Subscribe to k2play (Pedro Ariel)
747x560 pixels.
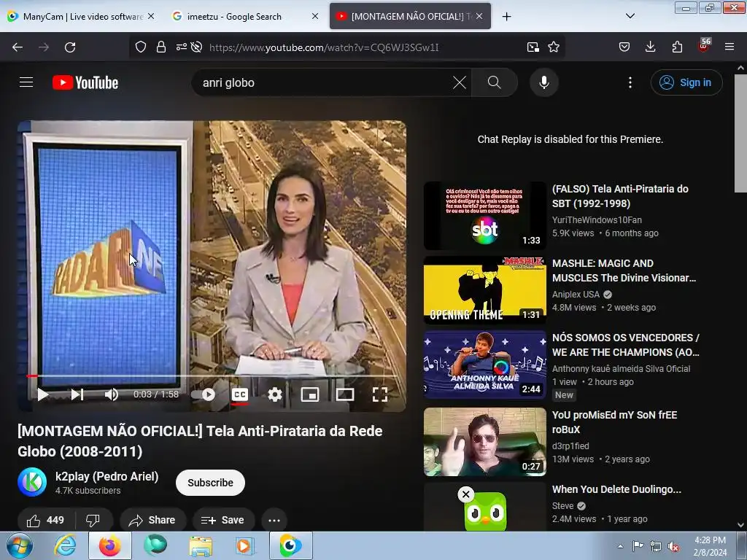[x=210, y=483]
